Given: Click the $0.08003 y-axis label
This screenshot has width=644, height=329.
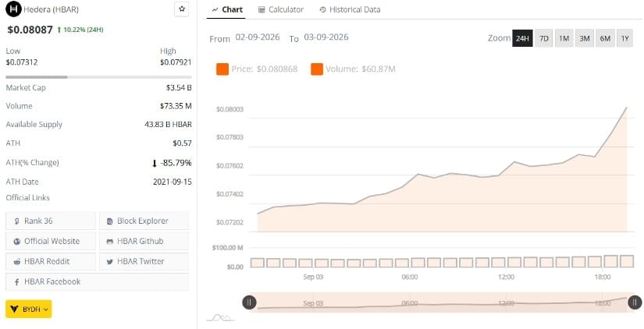Looking at the screenshot, I should (229, 109).
